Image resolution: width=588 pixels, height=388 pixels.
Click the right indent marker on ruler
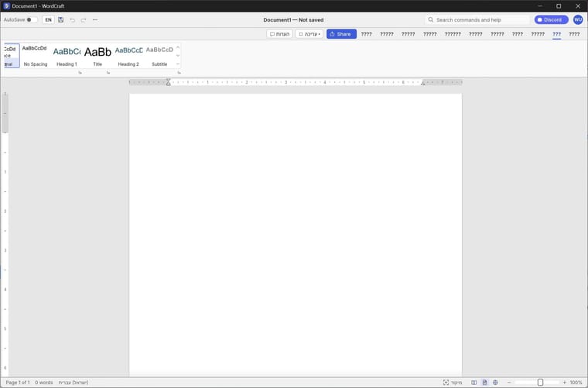pyautogui.click(x=423, y=83)
